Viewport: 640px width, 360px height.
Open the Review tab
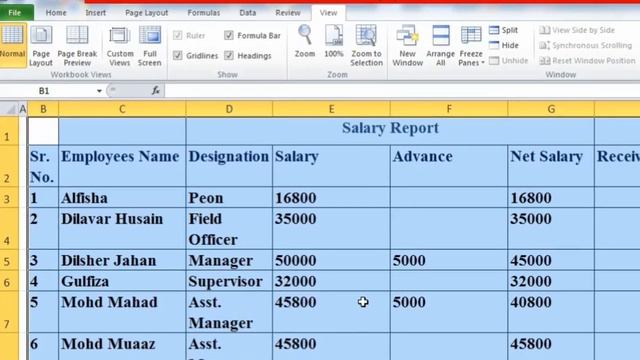288,13
